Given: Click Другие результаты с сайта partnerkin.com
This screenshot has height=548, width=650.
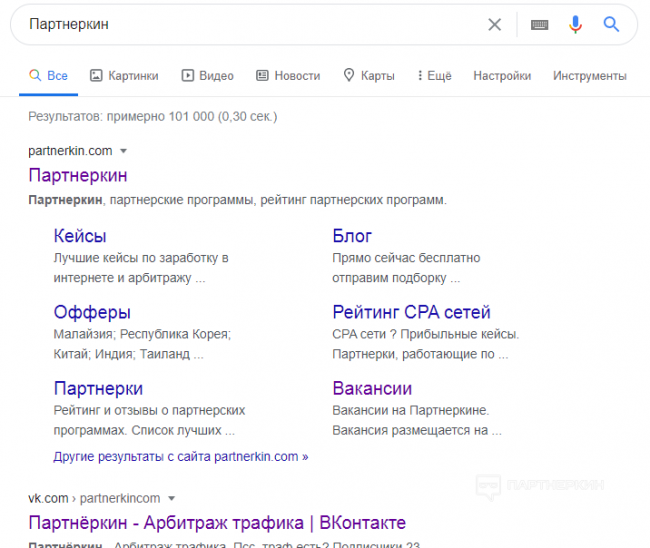Looking at the screenshot, I should [180, 456].
